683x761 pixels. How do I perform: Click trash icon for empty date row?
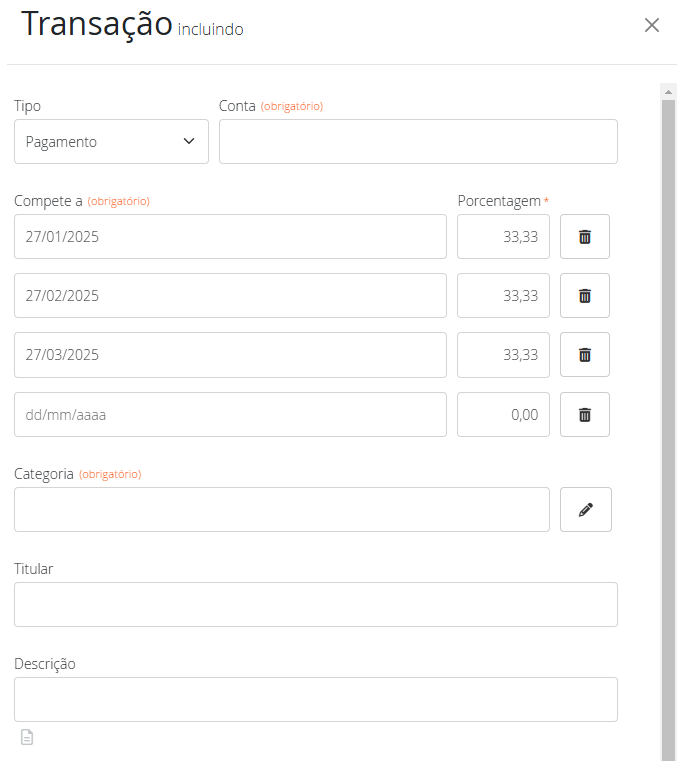(585, 415)
